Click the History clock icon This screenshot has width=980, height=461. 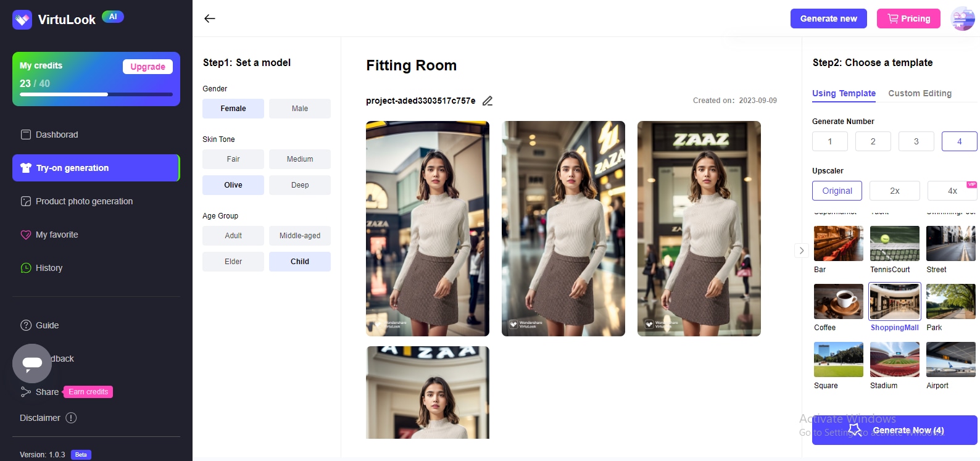(26, 268)
